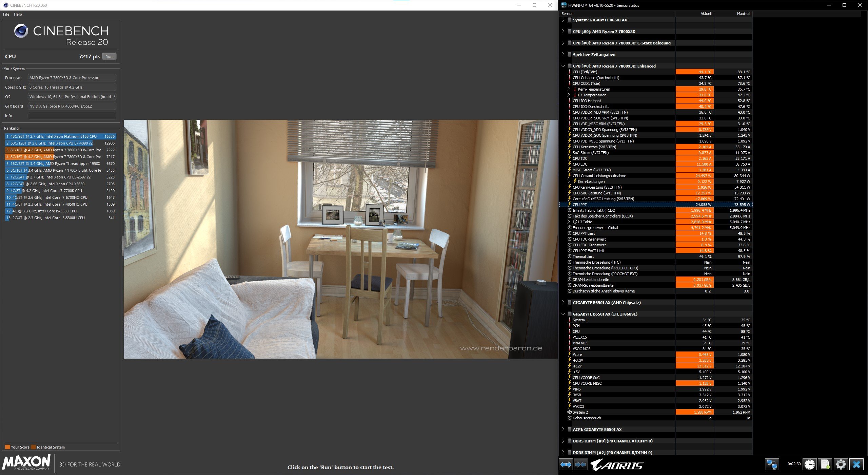The width and height of the screenshot is (868, 475).
Task: Open the Help menu in Cinebench
Action: (18, 14)
